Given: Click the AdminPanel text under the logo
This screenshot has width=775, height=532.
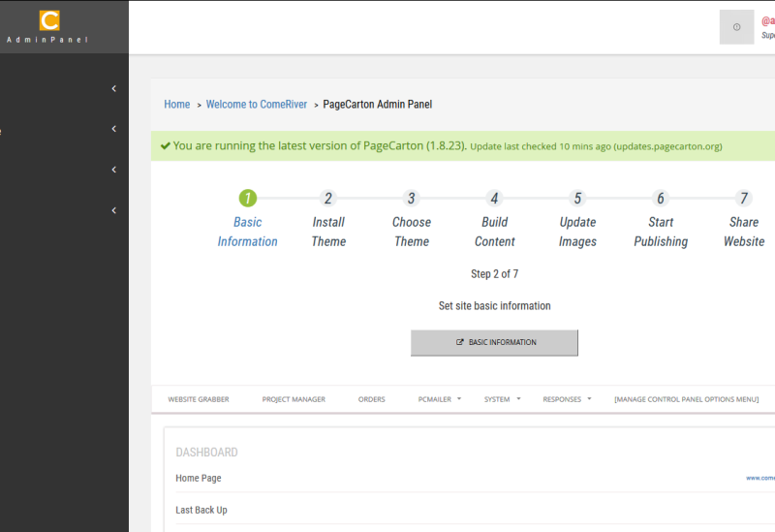Looking at the screenshot, I should click(47, 40).
